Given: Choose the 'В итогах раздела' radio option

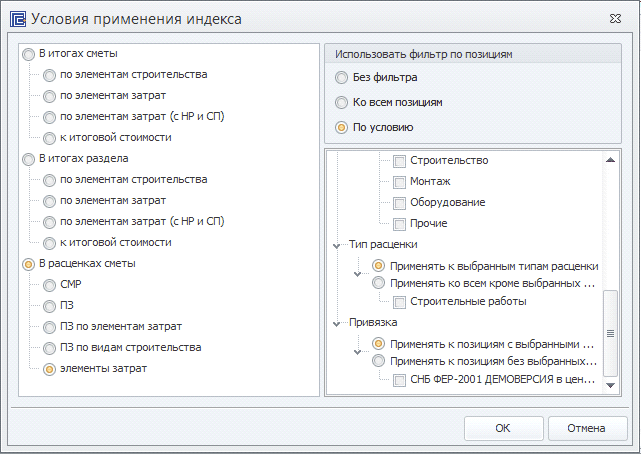Looking at the screenshot, I should click(x=29, y=159).
